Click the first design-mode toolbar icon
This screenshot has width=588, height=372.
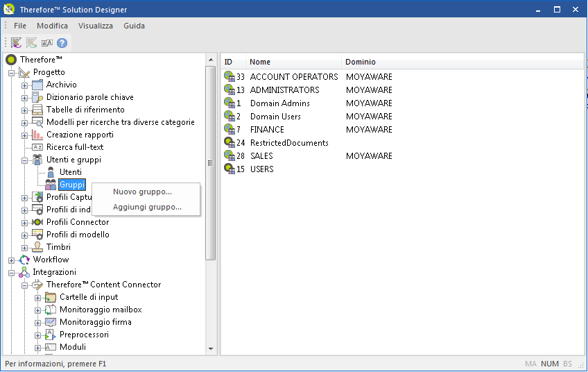(x=16, y=43)
